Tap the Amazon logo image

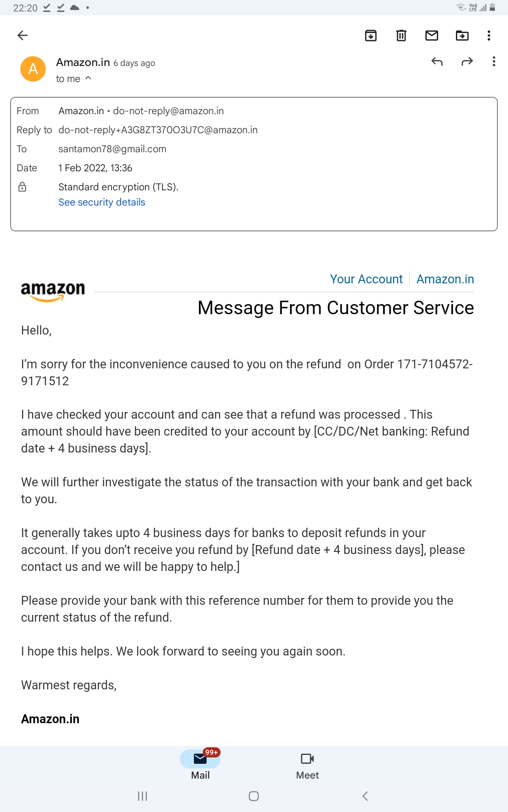(53, 291)
